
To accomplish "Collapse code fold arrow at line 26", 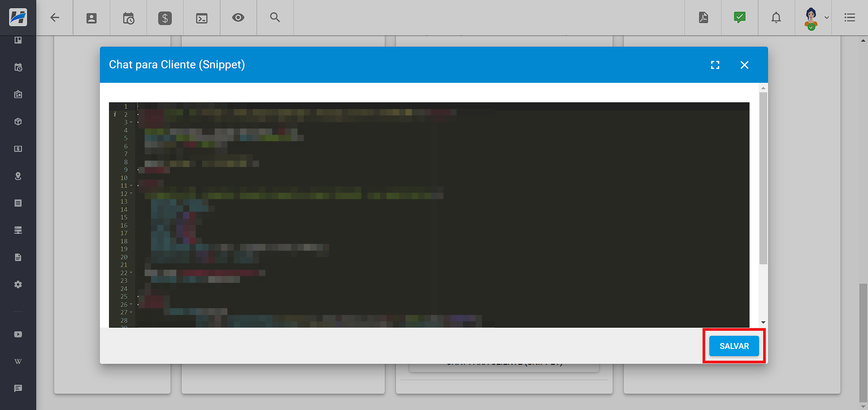I will click(x=132, y=305).
